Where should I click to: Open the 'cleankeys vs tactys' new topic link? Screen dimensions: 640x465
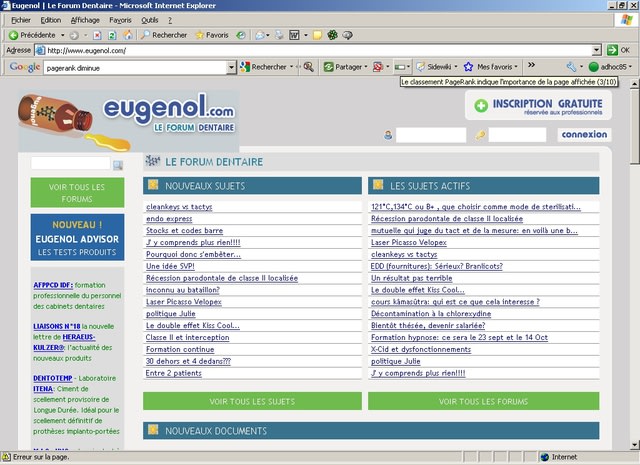179,207
